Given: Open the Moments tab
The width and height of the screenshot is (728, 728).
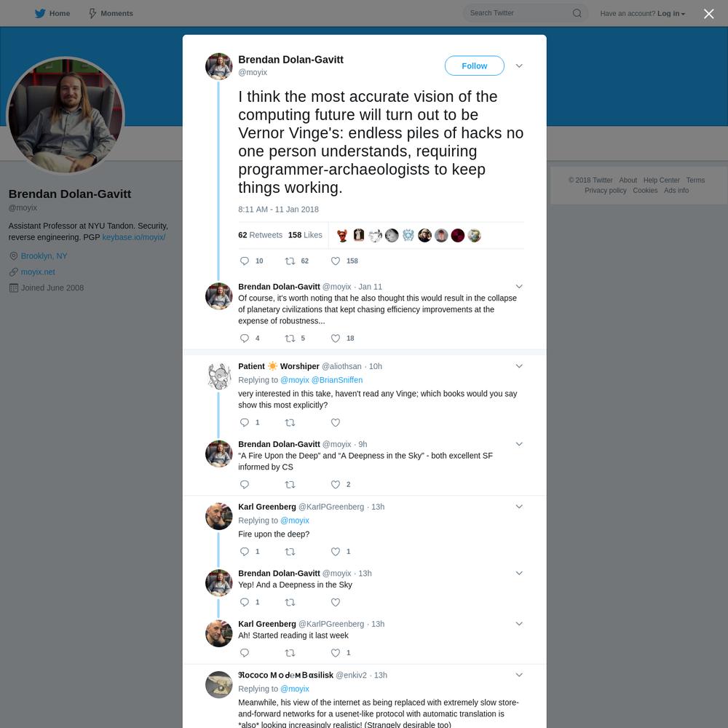Looking at the screenshot, I should (x=111, y=13).
